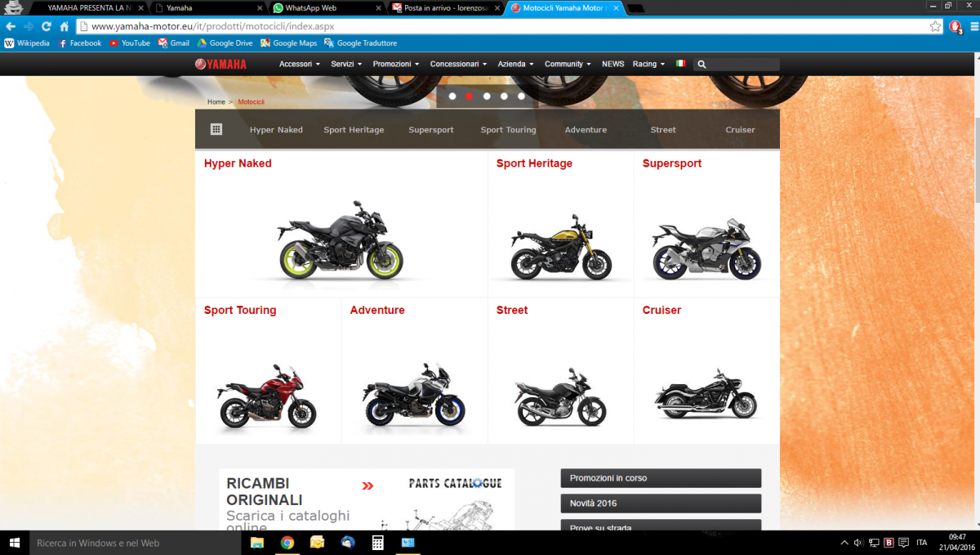Open YouTube bookmark
Screen dimensions: 980x555
tap(130, 43)
